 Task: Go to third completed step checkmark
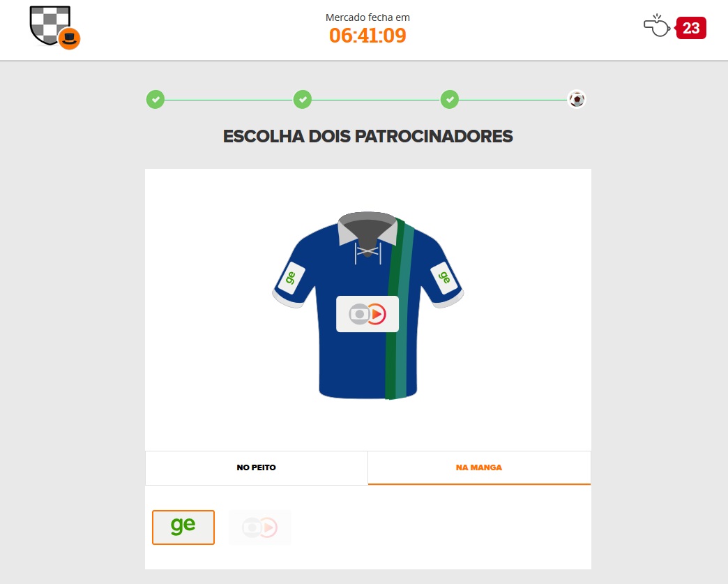coord(450,99)
